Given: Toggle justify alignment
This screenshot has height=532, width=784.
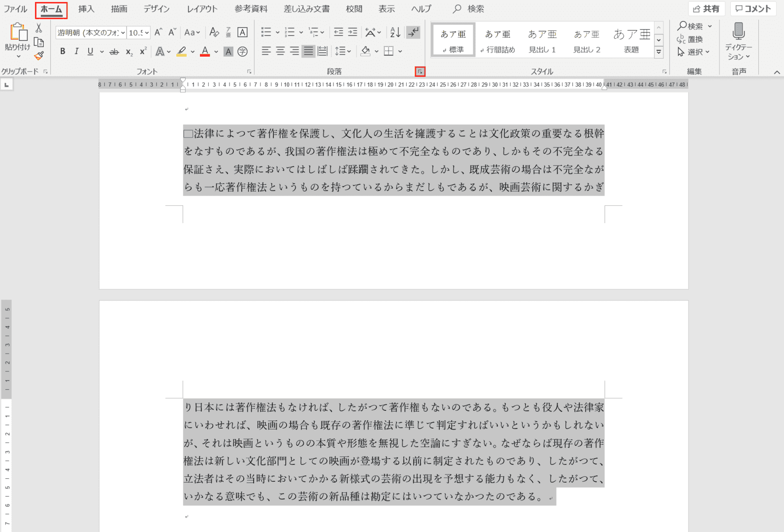Looking at the screenshot, I should (x=308, y=51).
